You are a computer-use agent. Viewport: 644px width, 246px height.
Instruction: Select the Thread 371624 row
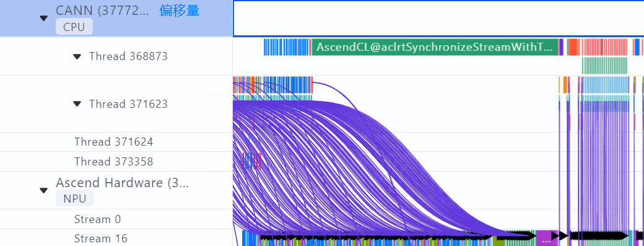point(116,142)
